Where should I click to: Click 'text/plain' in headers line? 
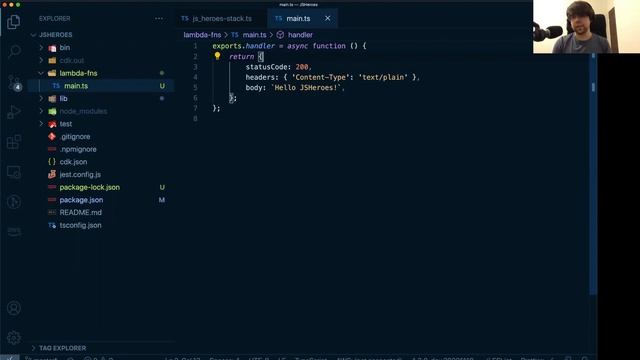[x=383, y=77]
